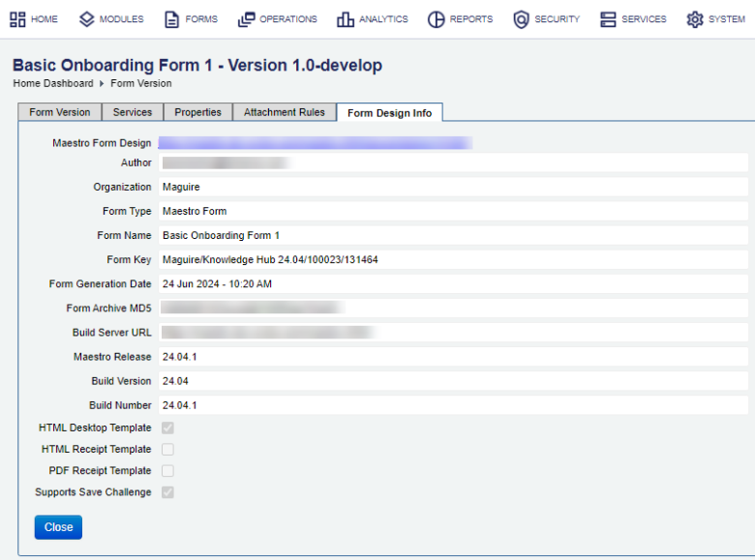Open the Maestro Form Design link
This screenshot has height=560, width=755.
(316, 143)
